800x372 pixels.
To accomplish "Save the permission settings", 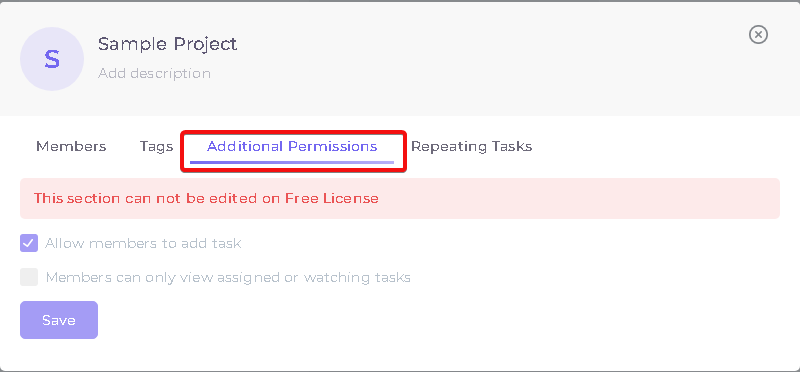I will 59,320.
